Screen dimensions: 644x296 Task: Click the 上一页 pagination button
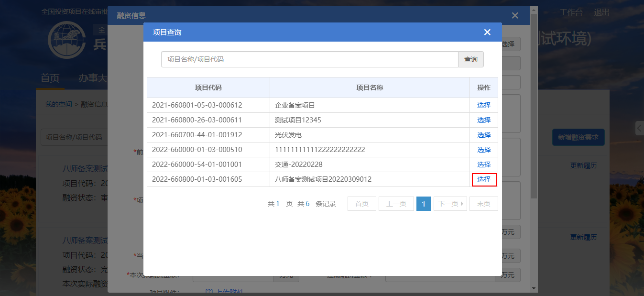point(396,204)
